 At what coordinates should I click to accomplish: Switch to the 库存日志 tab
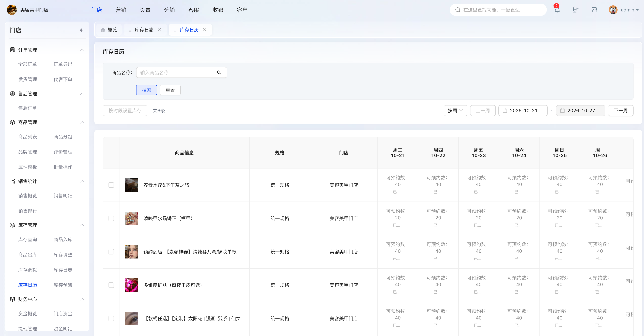144,30
